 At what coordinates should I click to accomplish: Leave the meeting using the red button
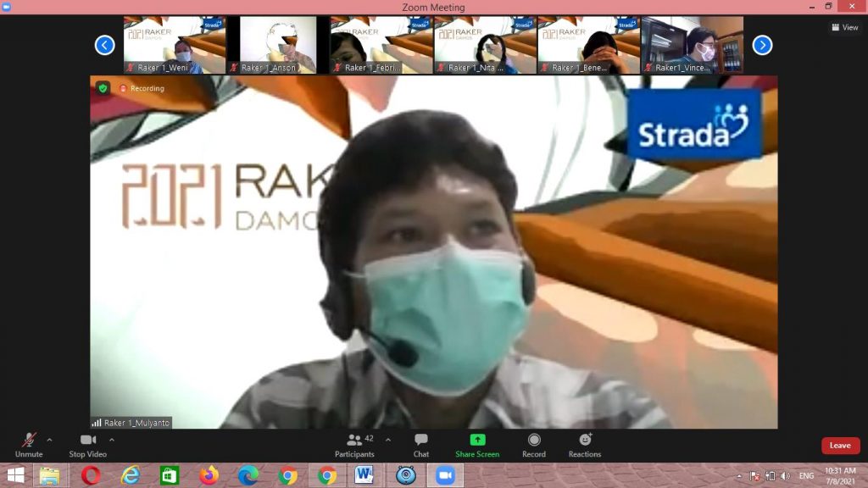pyautogui.click(x=840, y=446)
